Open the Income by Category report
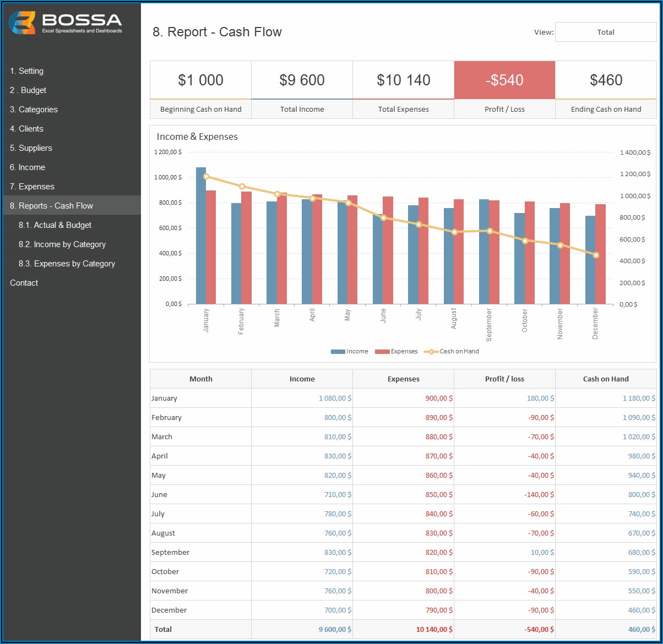Screen dimensions: 663x644 pos(62,244)
